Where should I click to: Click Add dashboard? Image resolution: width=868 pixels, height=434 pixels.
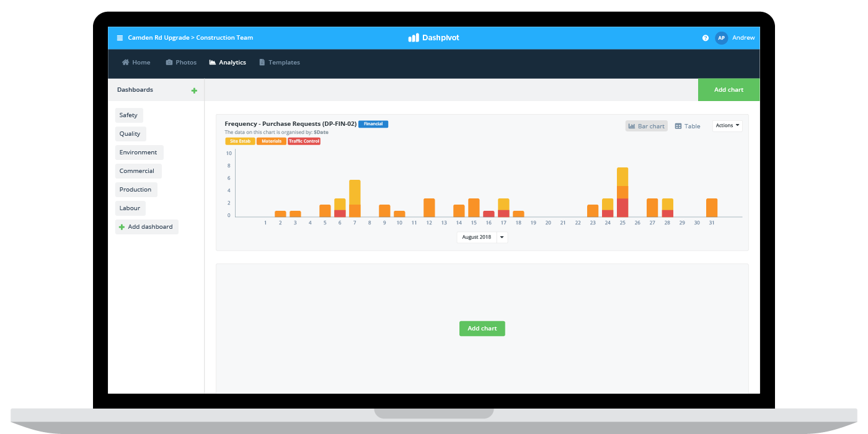pyautogui.click(x=146, y=227)
